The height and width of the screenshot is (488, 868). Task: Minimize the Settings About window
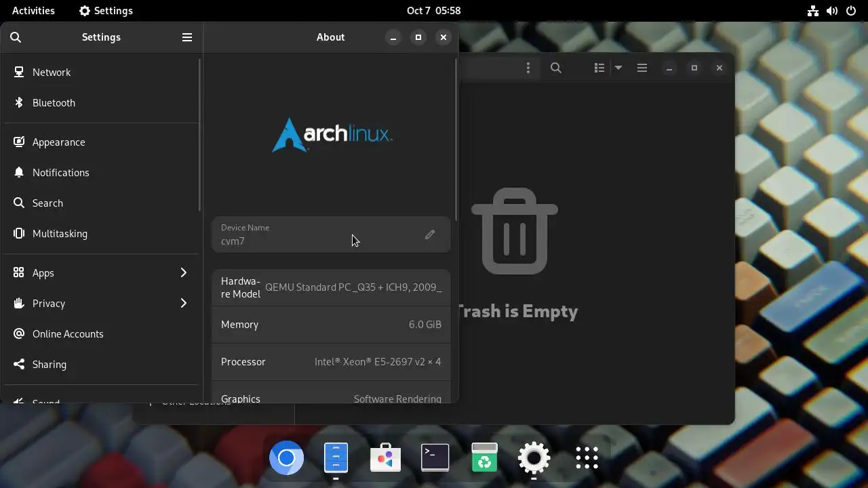tap(393, 37)
